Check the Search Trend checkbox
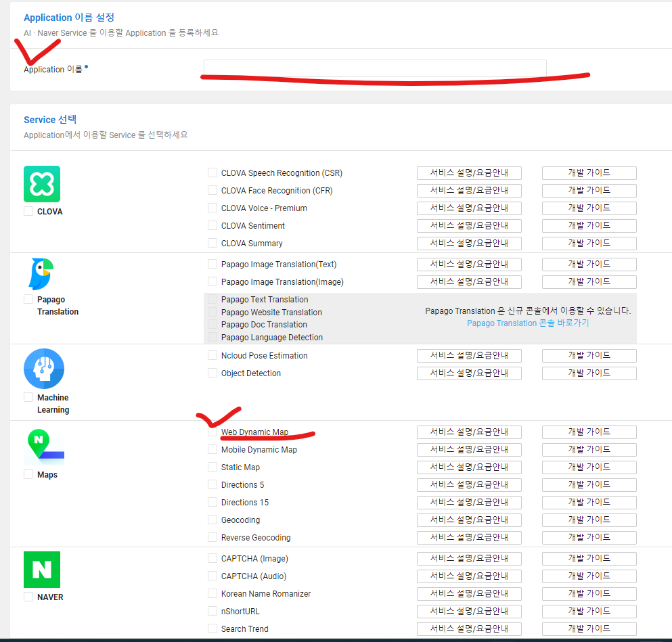 pos(212,628)
